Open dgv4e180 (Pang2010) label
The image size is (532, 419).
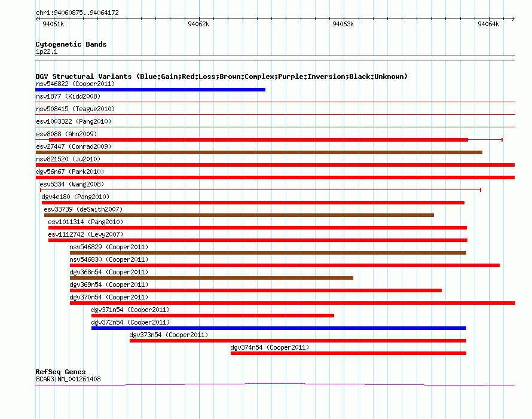point(75,197)
